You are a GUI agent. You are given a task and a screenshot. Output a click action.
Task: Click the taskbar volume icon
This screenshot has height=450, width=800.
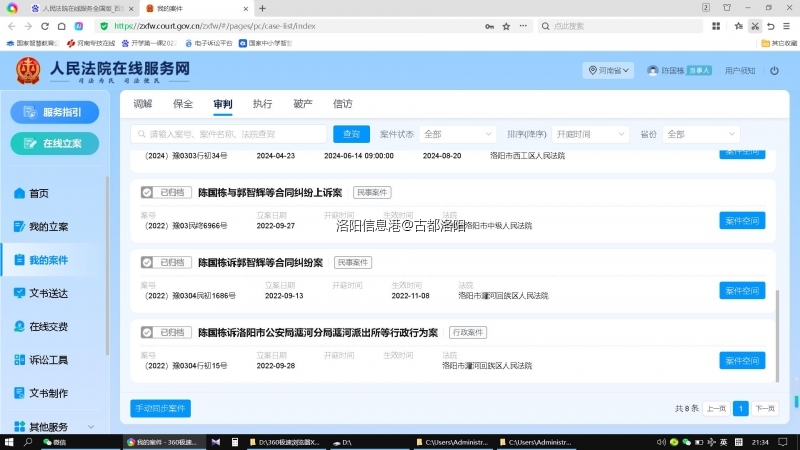[661, 442]
